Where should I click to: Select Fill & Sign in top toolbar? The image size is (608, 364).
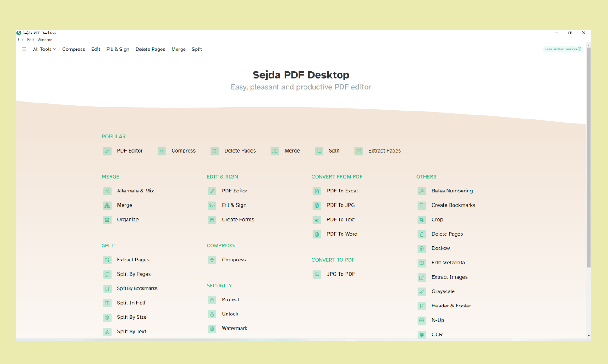[118, 49]
